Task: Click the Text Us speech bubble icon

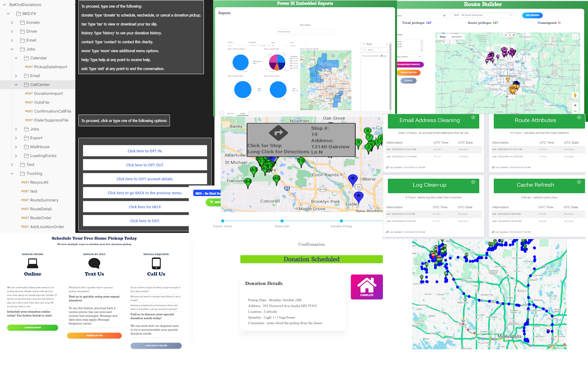Action: click(x=94, y=263)
